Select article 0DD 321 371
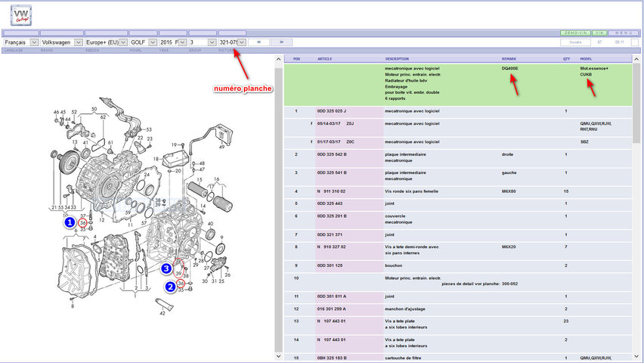Image resolution: width=644 pixels, height=363 pixels. (330, 234)
